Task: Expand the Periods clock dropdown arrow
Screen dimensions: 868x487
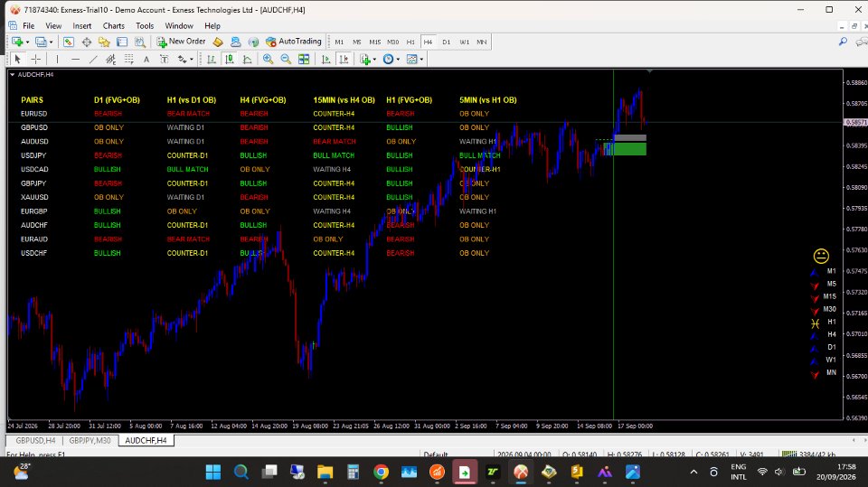Action: pyautogui.click(x=398, y=60)
